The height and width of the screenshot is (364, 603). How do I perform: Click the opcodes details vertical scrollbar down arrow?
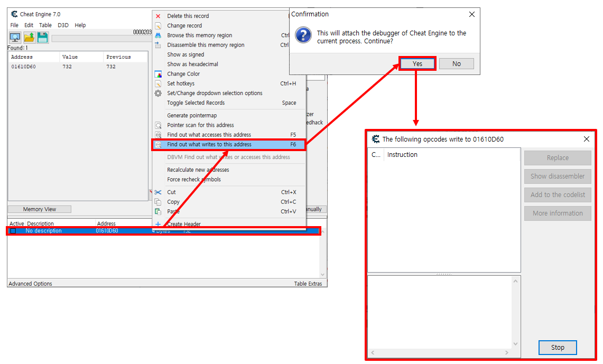(x=516, y=343)
